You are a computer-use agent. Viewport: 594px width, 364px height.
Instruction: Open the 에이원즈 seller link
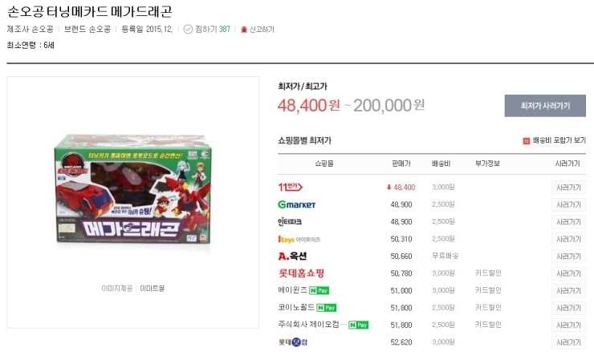point(292,290)
